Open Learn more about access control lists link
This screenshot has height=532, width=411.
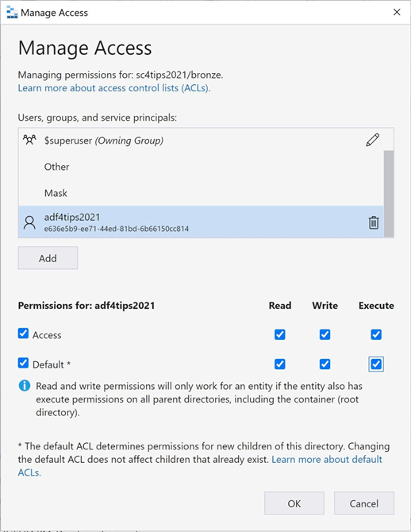pyautogui.click(x=114, y=88)
